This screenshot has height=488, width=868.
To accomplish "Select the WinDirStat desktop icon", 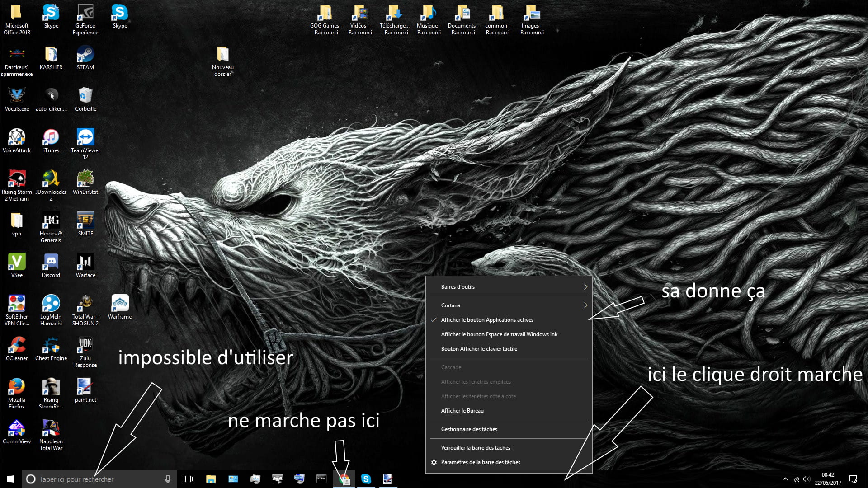I will (85, 183).
